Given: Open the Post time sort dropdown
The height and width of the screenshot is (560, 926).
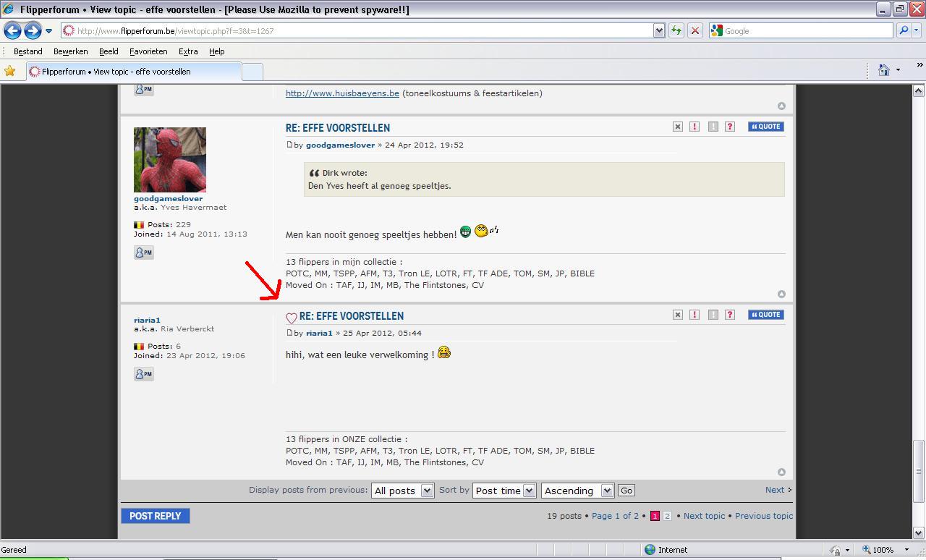Looking at the screenshot, I should coord(504,491).
